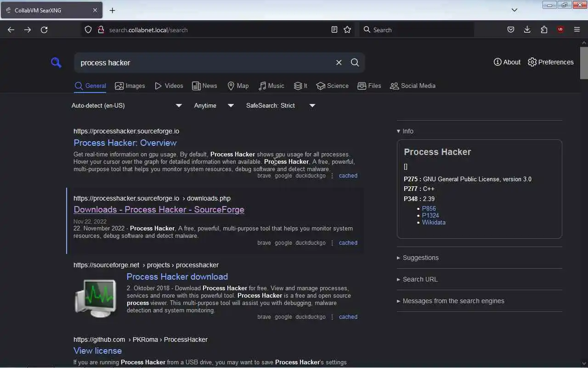The image size is (588, 368).
Task: Open the P856 link in Info box
Action: [x=429, y=208]
